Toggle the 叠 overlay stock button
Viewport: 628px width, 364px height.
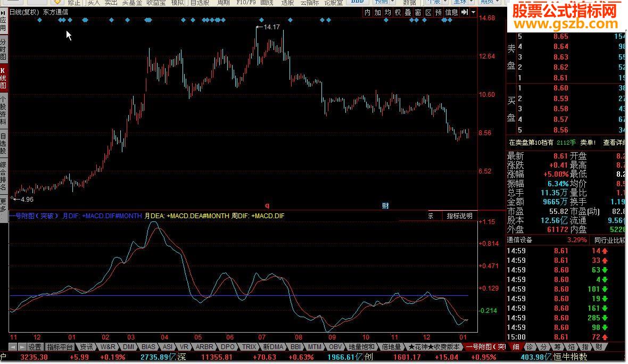tap(408, 12)
